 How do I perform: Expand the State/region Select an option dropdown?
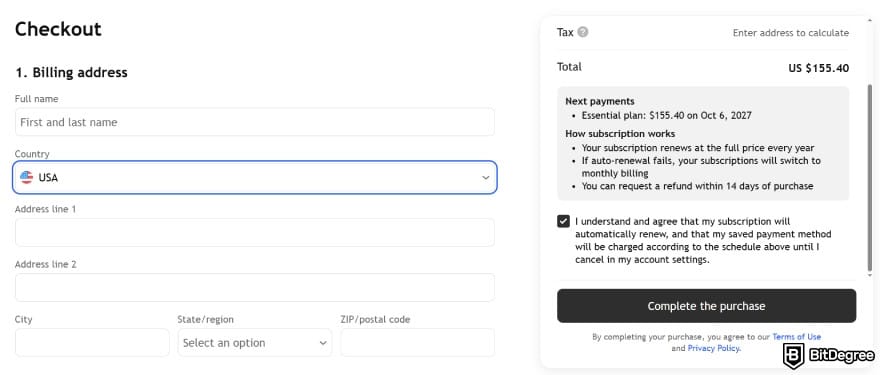(x=255, y=342)
